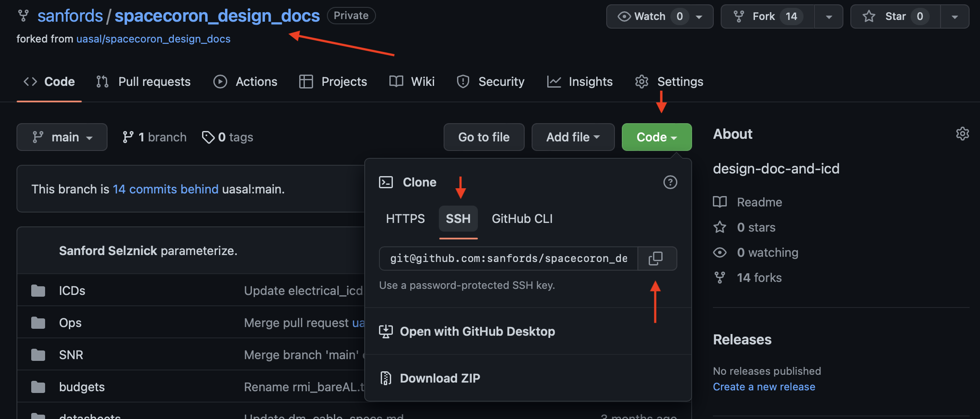Open the Wiki tab
980x419 pixels.
pos(412,82)
